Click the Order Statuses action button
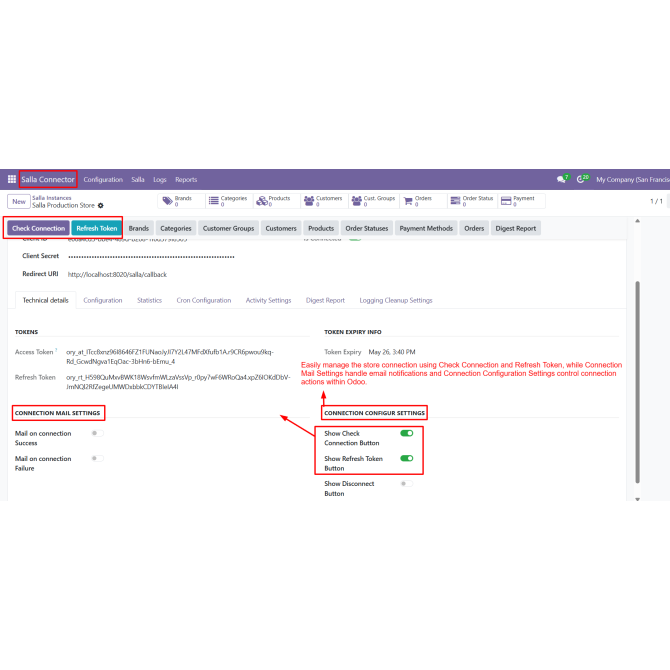 pos(367,228)
